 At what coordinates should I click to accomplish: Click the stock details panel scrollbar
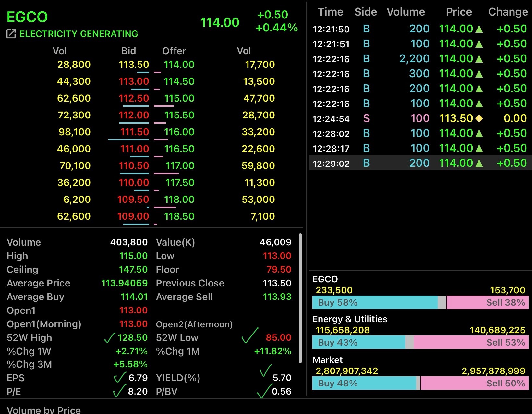pyautogui.click(x=300, y=298)
